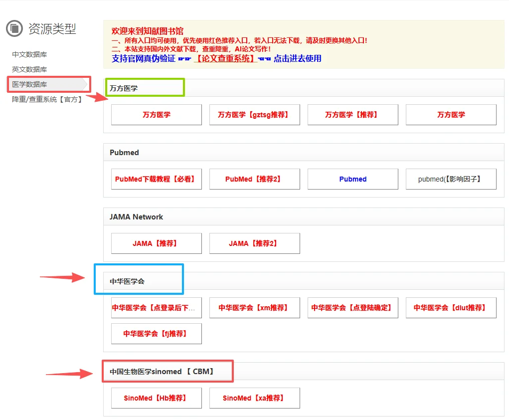Open the first 万方医学 entry button

point(157,115)
